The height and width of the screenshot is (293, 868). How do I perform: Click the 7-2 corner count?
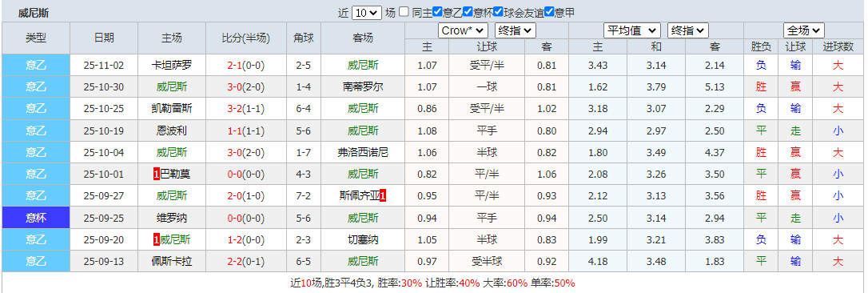point(304,196)
